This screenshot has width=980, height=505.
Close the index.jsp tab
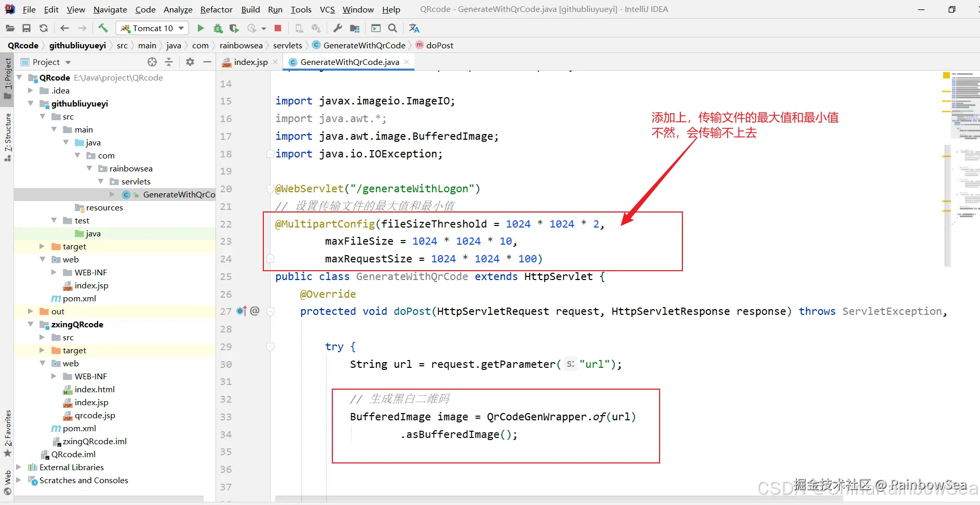coord(275,62)
